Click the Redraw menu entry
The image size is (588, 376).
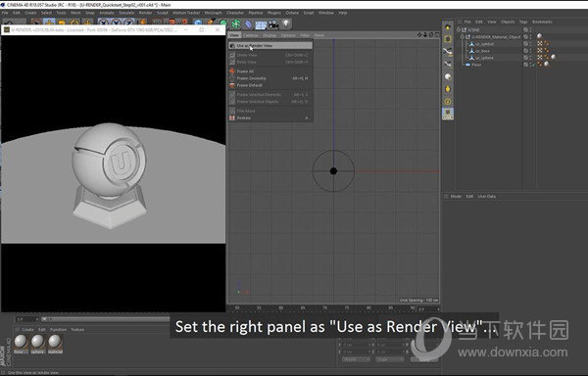[243, 117]
